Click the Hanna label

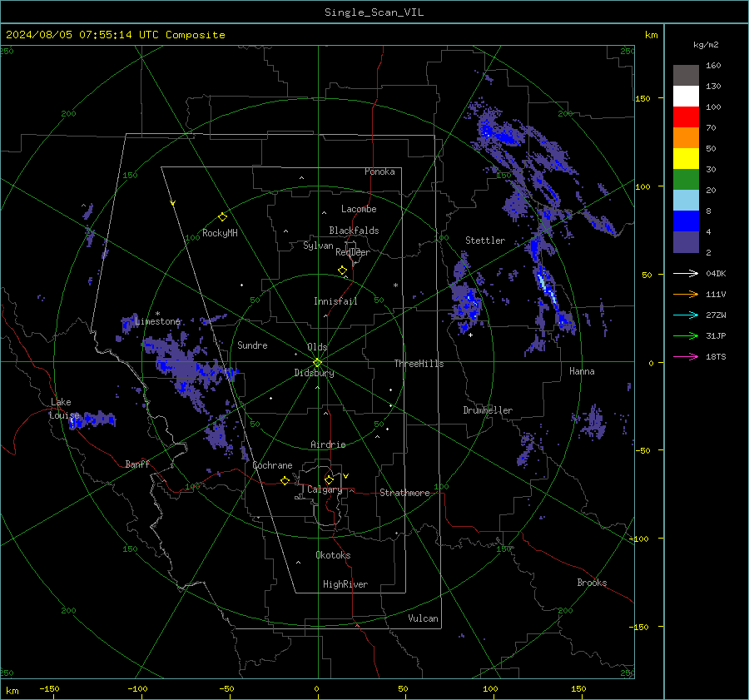tap(582, 371)
